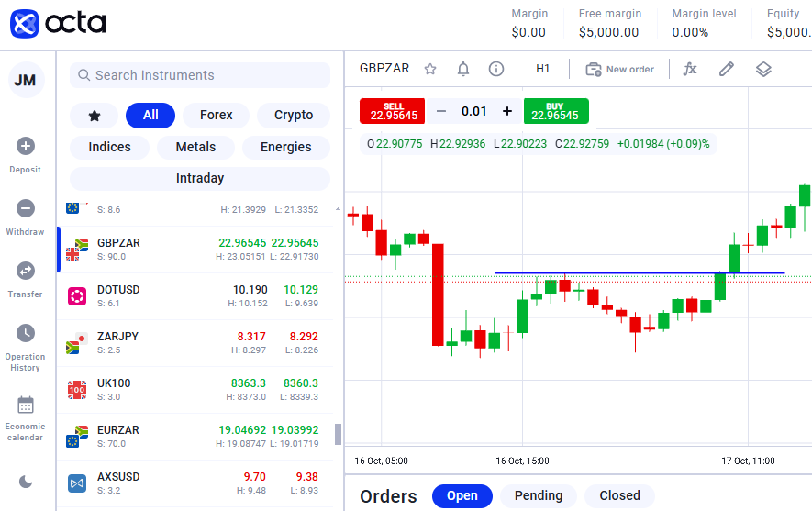812x511 pixels.
Task: Open the H1 timeframe selector
Action: click(543, 69)
